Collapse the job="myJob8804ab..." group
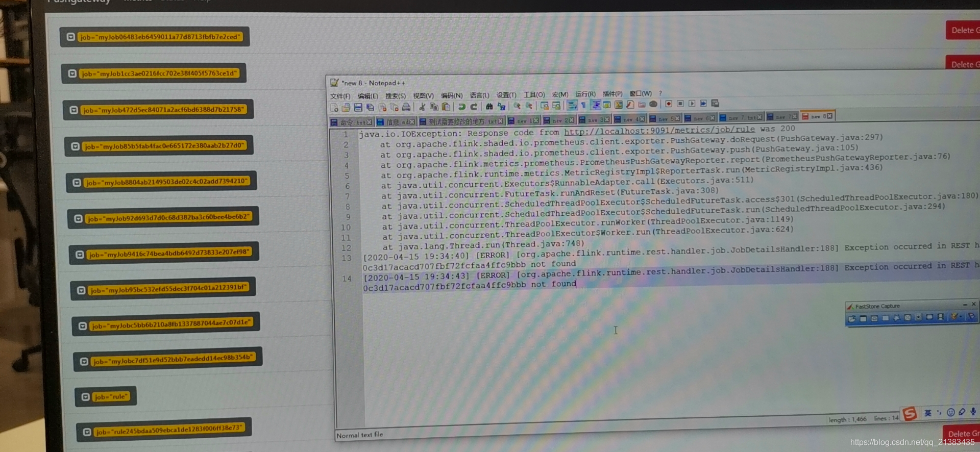Screen dimensions: 980x452 pyautogui.click(x=77, y=183)
